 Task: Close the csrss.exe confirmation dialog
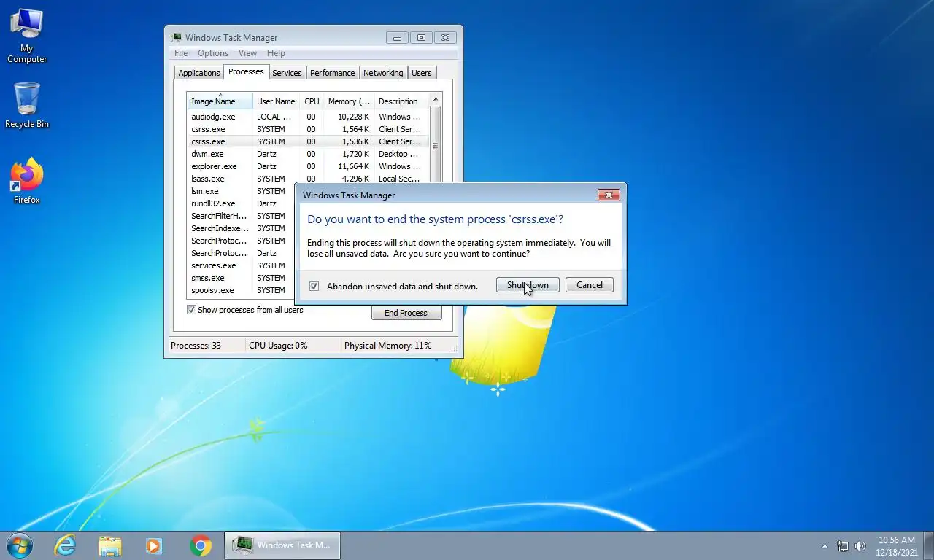[609, 195]
